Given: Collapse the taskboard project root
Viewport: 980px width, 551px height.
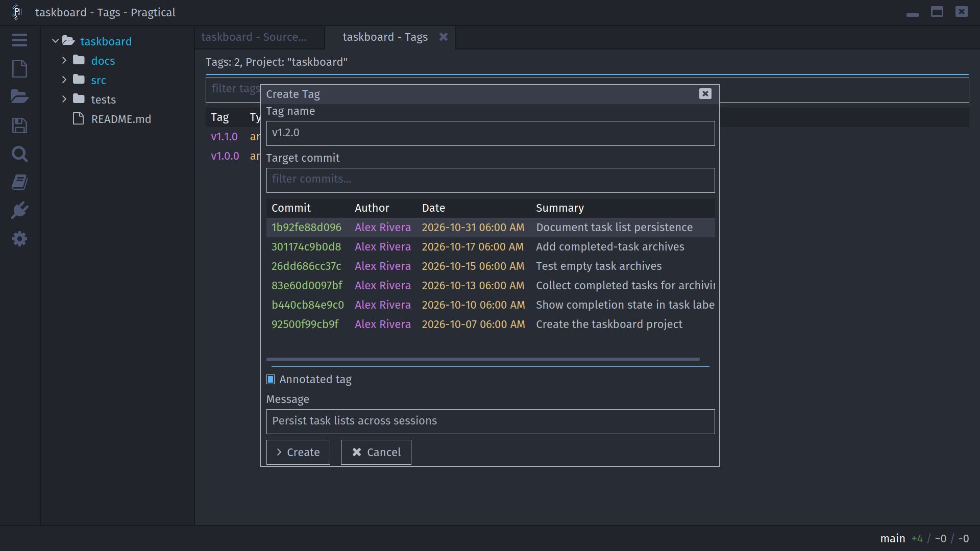Looking at the screenshot, I should point(55,41).
